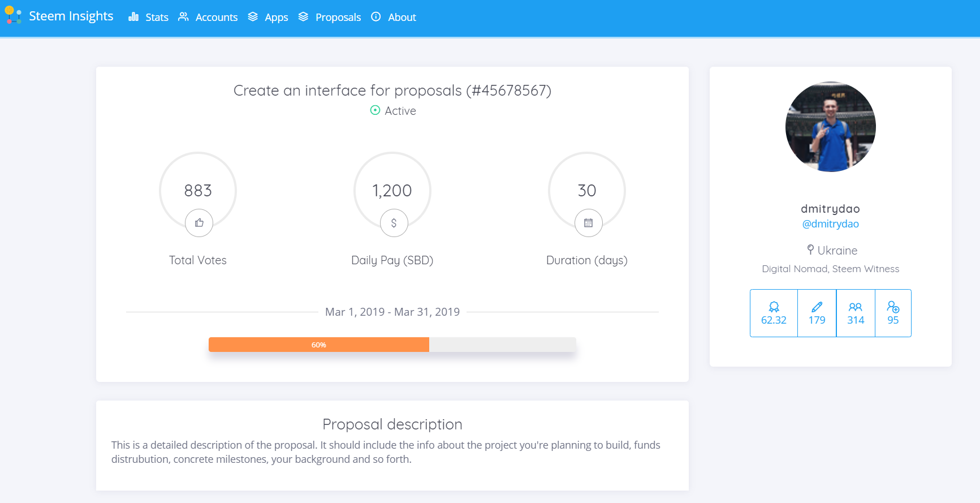Image resolution: width=980 pixels, height=503 pixels.
Task: Click the Active status text
Action: (400, 111)
